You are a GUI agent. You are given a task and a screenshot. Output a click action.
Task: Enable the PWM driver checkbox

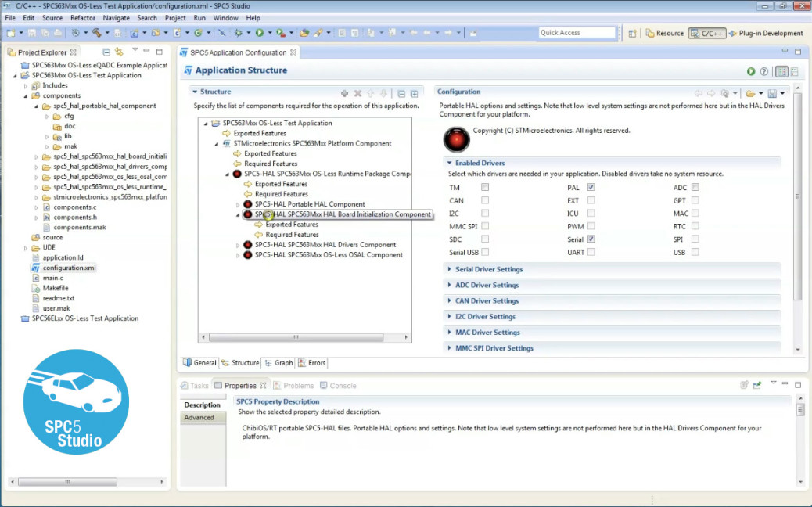pyautogui.click(x=591, y=226)
